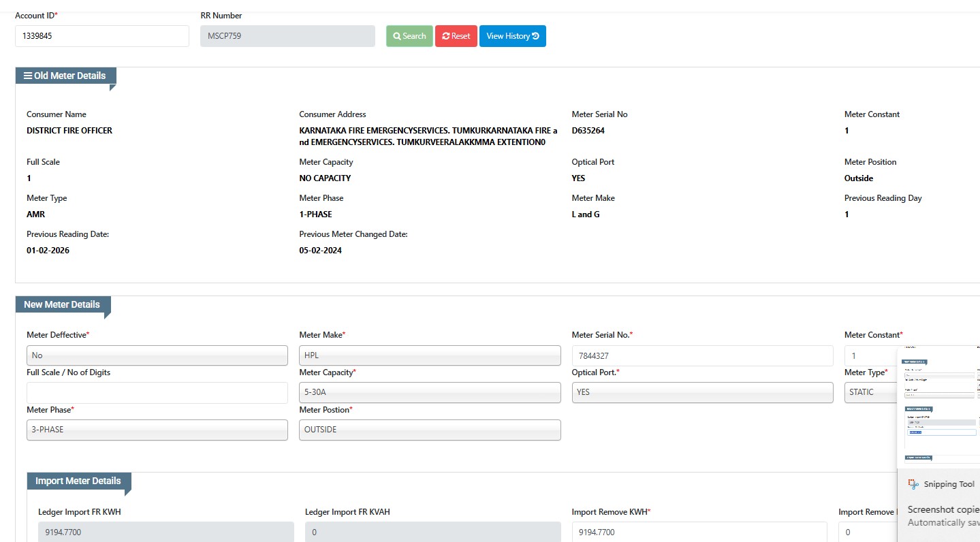Click the new Meter Serial No. field

tap(702, 355)
